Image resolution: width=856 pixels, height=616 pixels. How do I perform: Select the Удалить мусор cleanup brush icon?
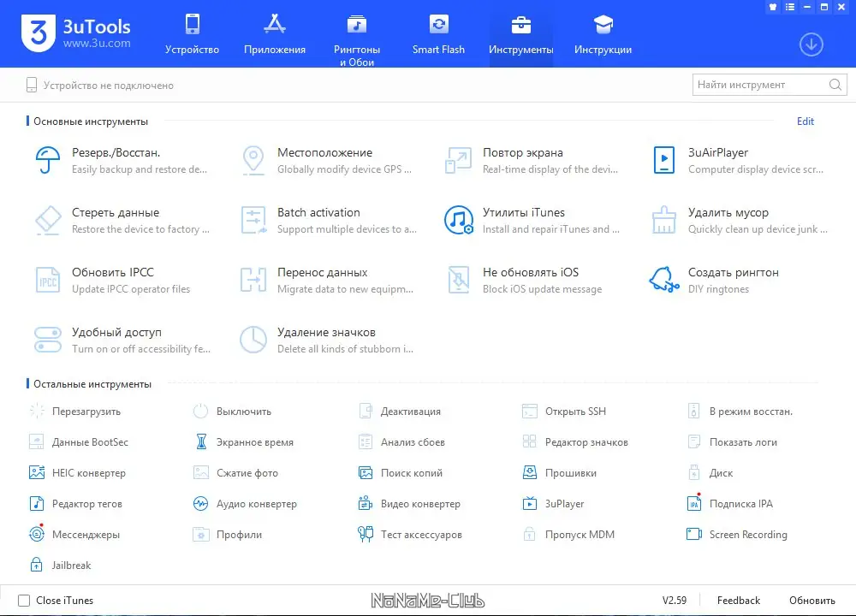(664, 221)
